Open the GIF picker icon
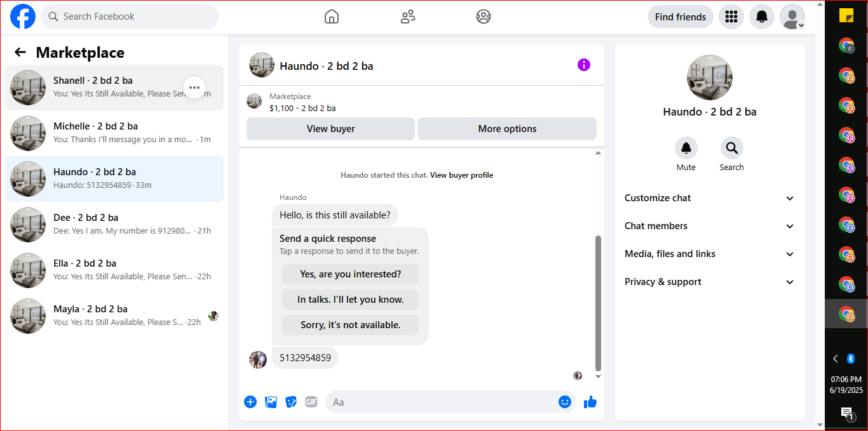The image size is (868, 431). click(311, 402)
